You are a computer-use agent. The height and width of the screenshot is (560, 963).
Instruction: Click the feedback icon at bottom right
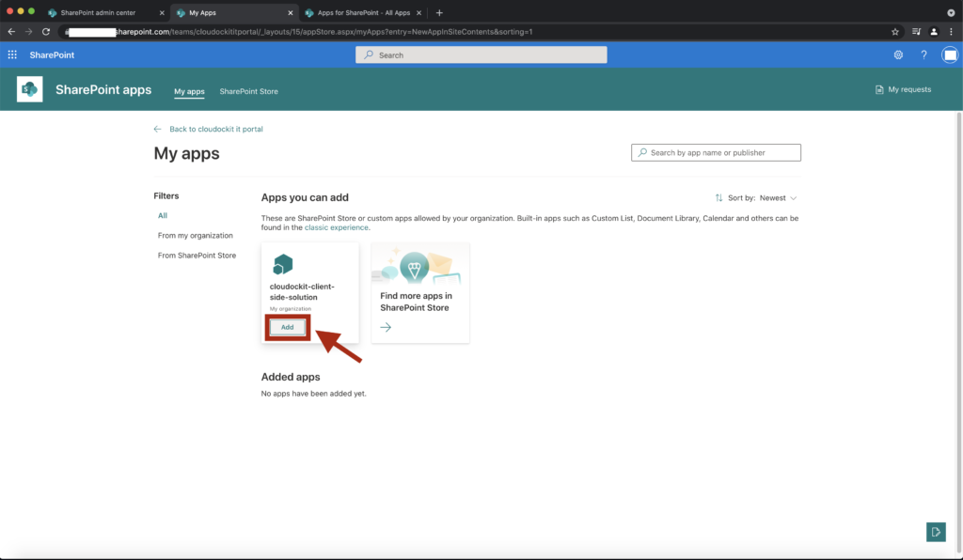point(936,532)
